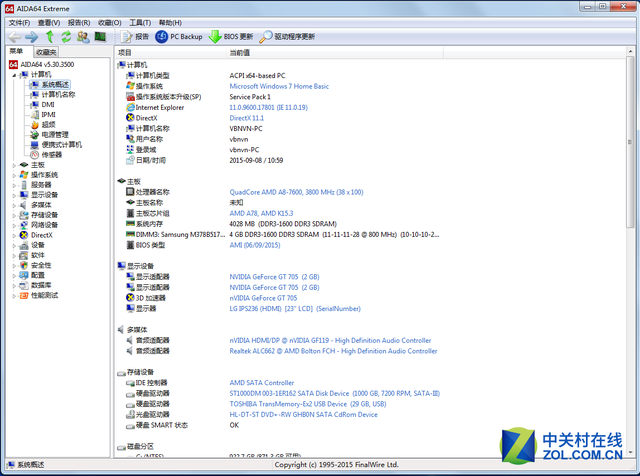This screenshot has height=476, width=640.
Task: Select 电源管理 tree icon
Action: [35, 135]
